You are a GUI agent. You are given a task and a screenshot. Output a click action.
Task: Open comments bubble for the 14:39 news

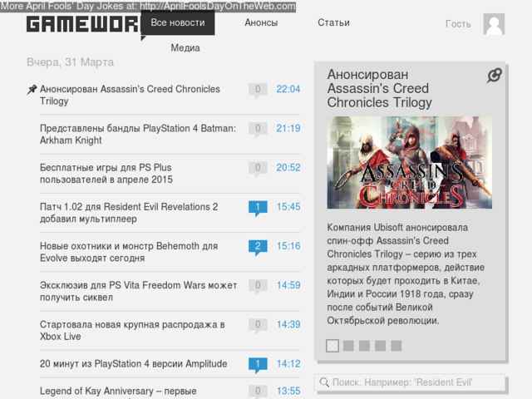click(x=258, y=325)
